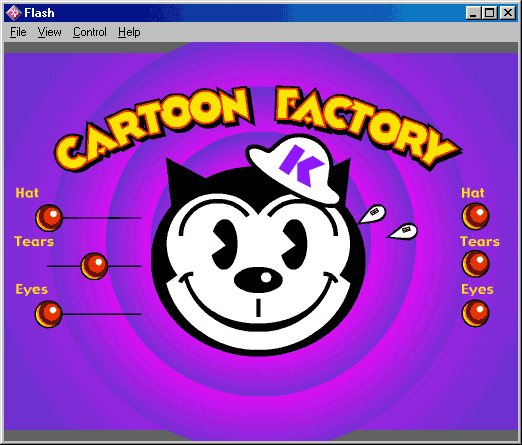Screen dimensions: 522x445
Task: Toggle the right Hat red button
Action: coord(475,216)
